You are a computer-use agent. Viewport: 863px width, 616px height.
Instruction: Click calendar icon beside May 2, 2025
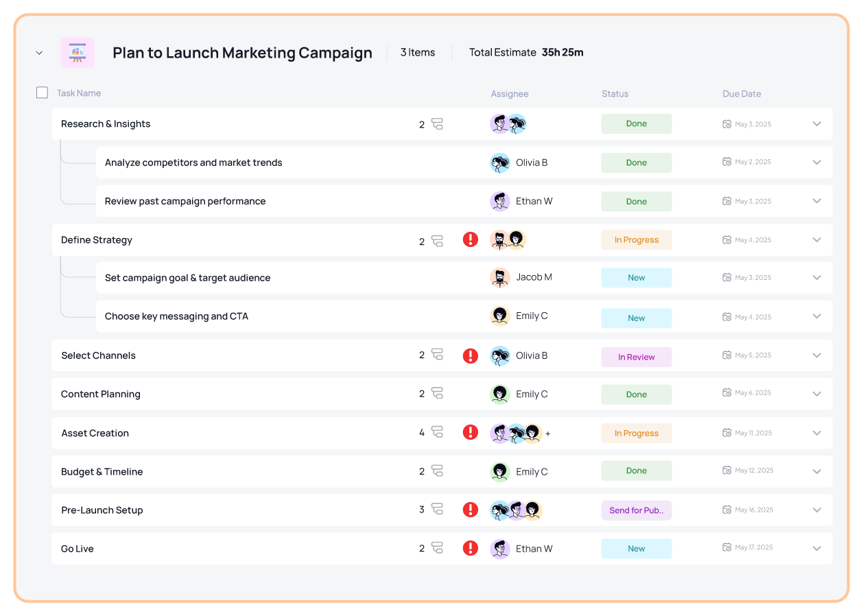(727, 162)
